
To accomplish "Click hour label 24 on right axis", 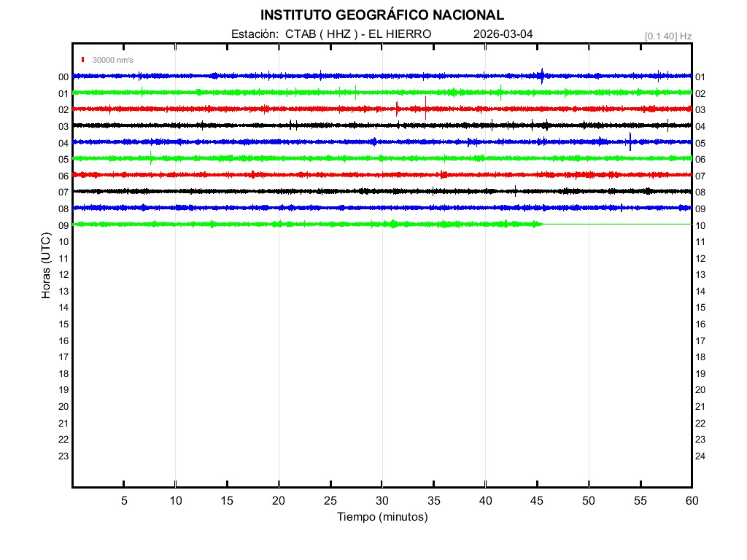I will 700,456.
